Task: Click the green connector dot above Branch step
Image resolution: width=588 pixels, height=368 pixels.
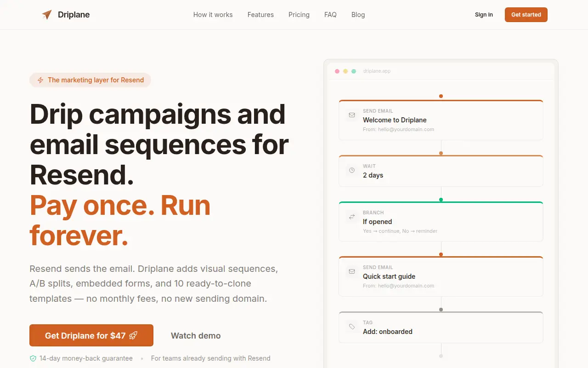Action: click(441, 200)
